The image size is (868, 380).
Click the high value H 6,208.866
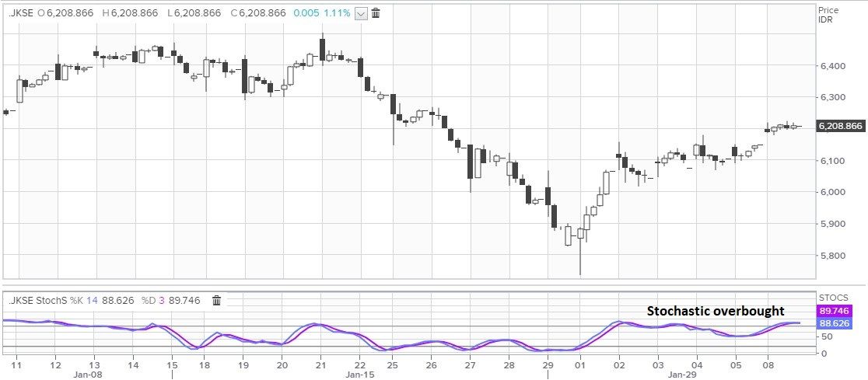coord(131,13)
